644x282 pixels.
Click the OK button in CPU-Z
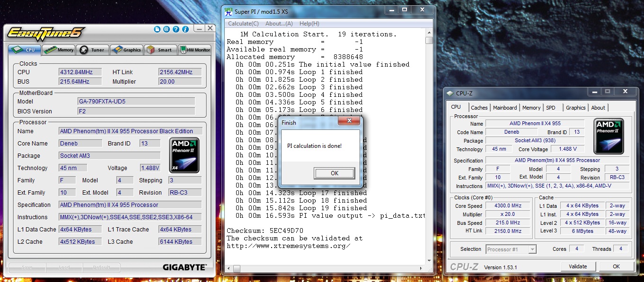click(616, 266)
